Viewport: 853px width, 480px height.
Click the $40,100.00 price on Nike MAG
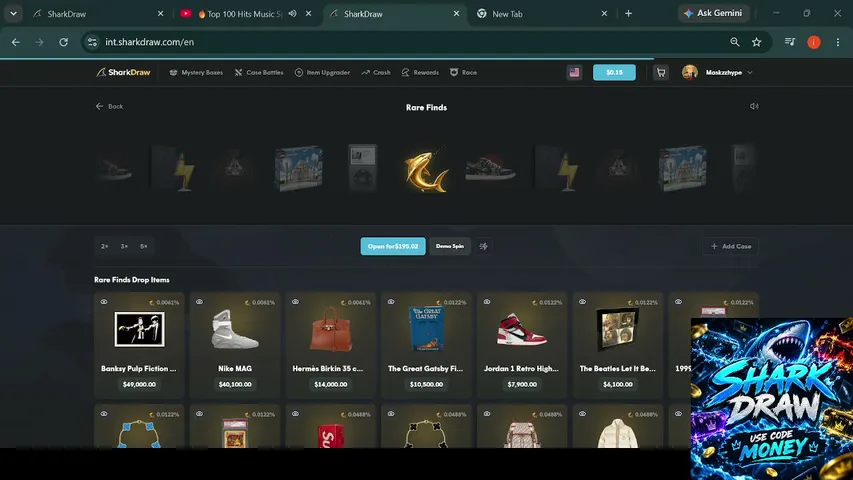(x=234, y=384)
